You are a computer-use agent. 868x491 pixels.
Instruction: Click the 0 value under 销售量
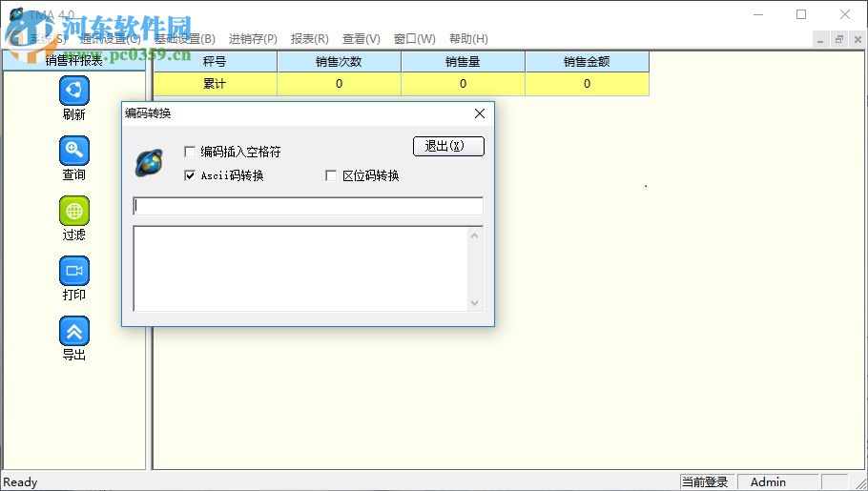(x=463, y=84)
